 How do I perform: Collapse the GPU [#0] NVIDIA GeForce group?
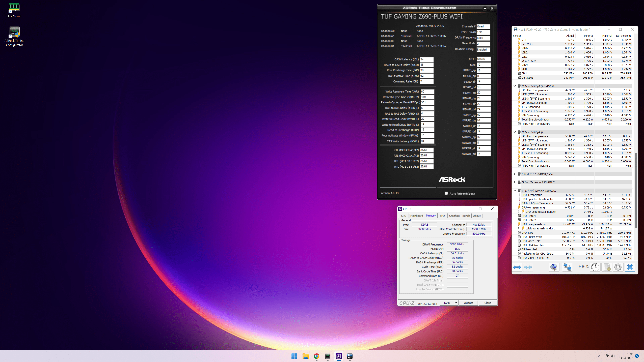pyautogui.click(x=515, y=191)
